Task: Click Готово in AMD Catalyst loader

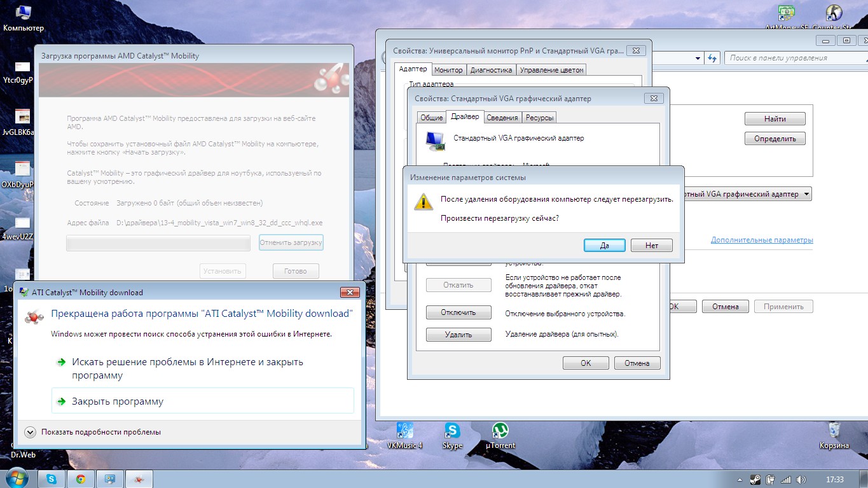Action: [x=296, y=271]
